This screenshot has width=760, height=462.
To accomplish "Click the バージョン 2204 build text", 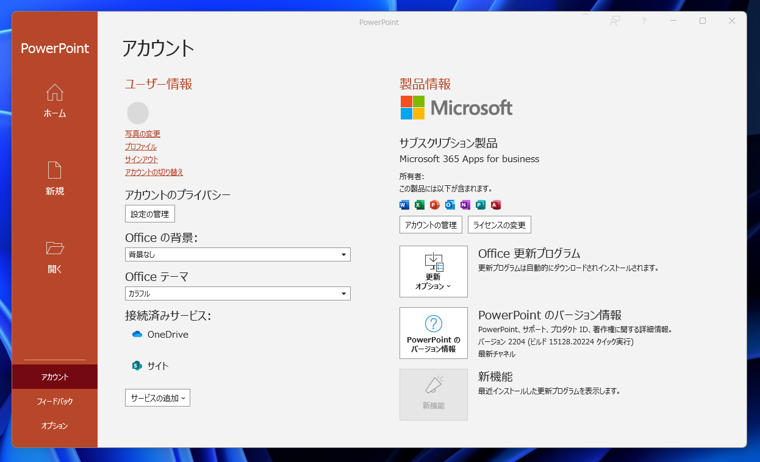I will [555, 342].
